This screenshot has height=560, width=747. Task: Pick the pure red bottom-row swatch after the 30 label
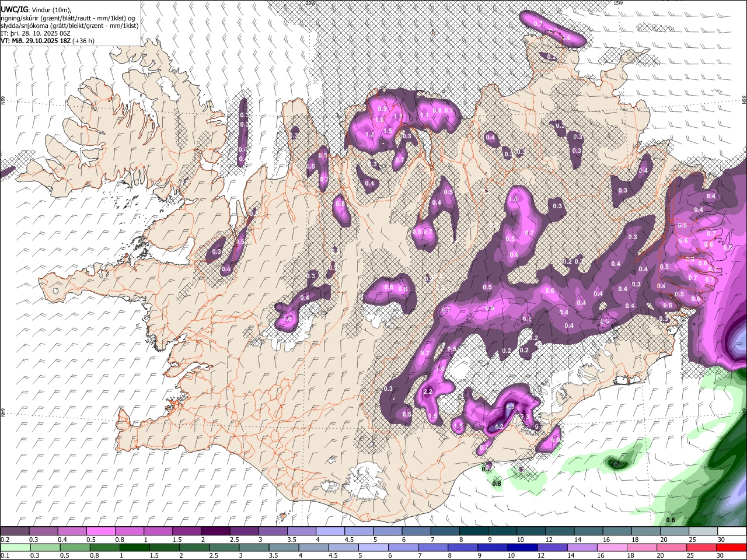pyautogui.click(x=732, y=547)
